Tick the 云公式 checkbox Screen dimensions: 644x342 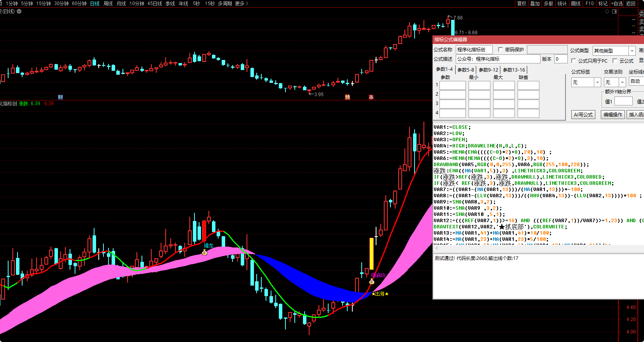pyautogui.click(x=615, y=61)
